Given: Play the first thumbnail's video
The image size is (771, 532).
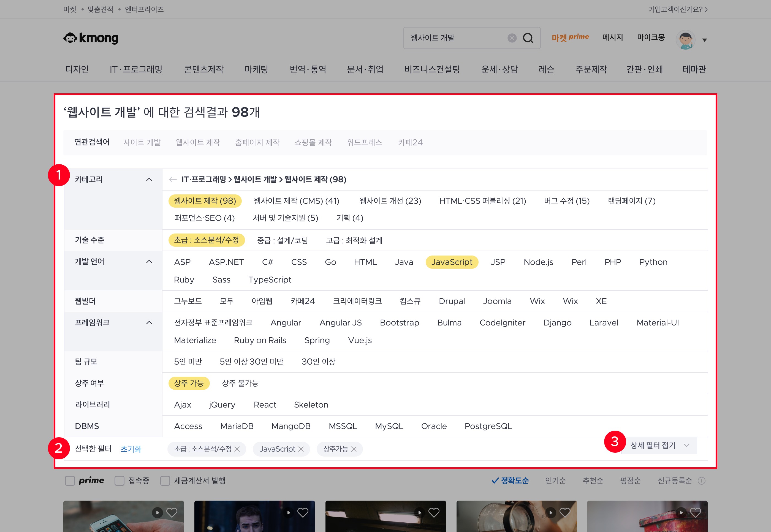Looking at the screenshot, I should tap(157, 512).
